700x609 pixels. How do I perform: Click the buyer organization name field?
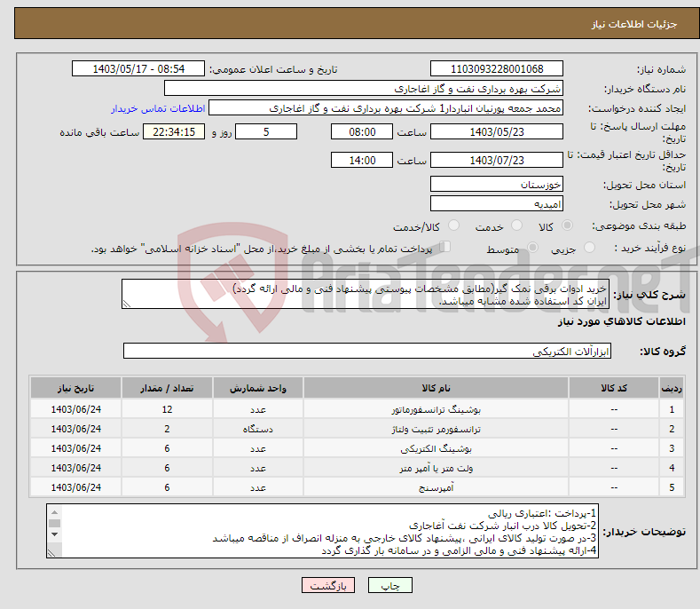pyautogui.click(x=364, y=89)
